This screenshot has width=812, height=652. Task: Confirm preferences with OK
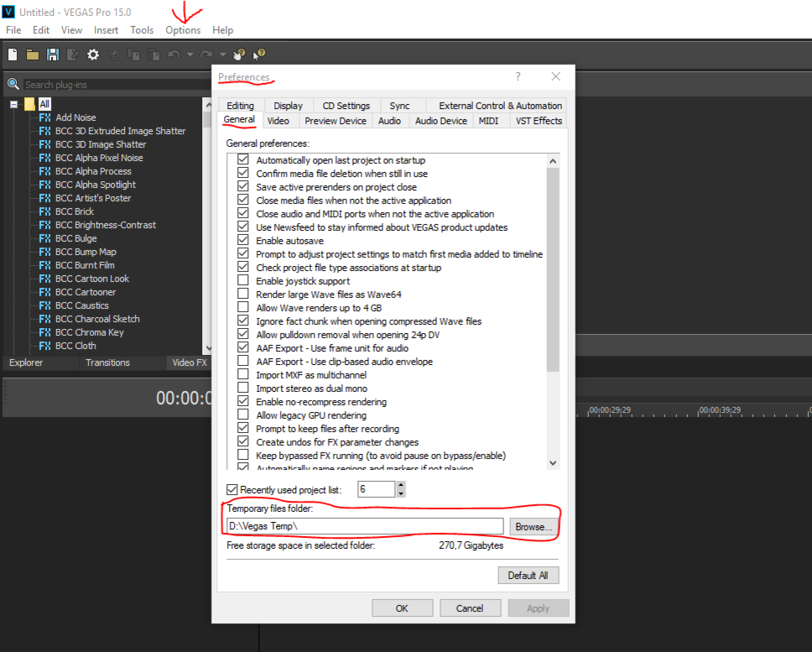pos(402,608)
